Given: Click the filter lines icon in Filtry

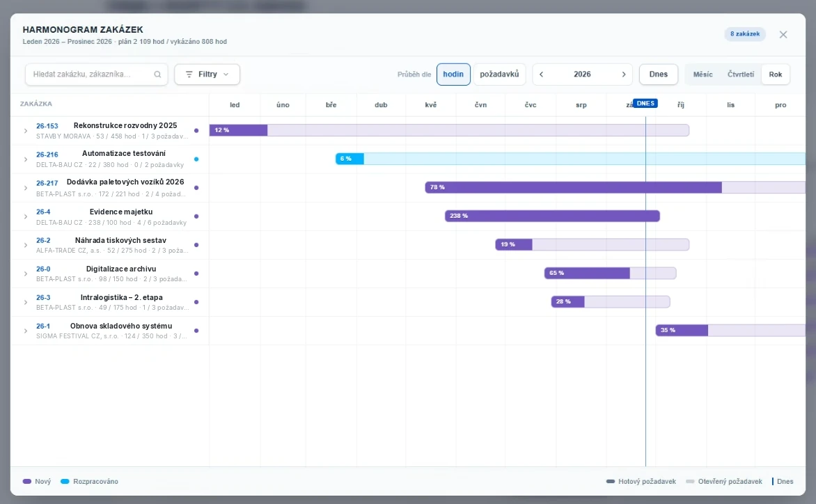Looking at the screenshot, I should point(189,74).
